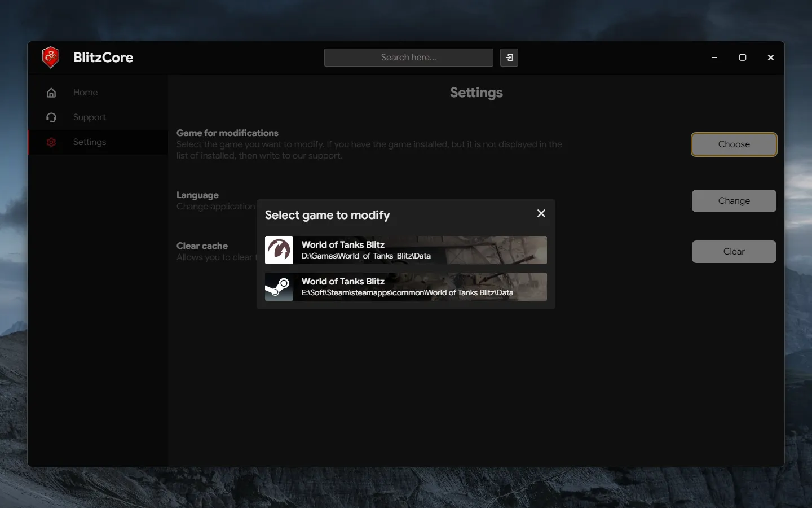Screen dimensions: 812x508
Task: Close the Select game to modify dialog
Action: point(541,213)
